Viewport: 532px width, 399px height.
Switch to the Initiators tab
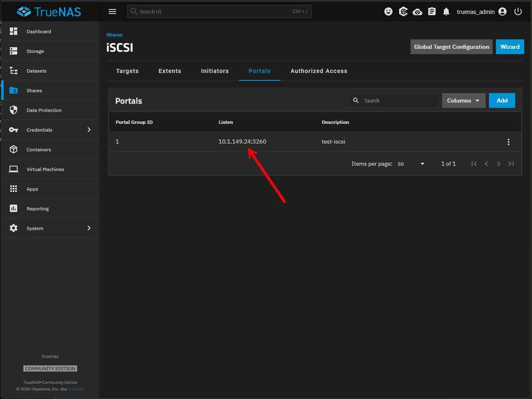[215, 71]
